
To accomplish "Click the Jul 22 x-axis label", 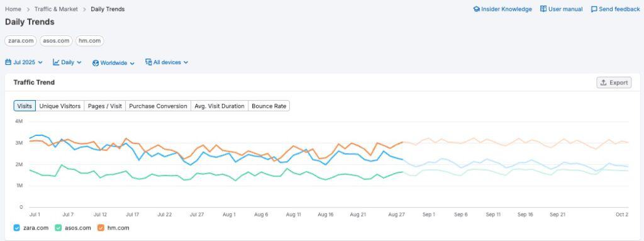I will (165, 215).
